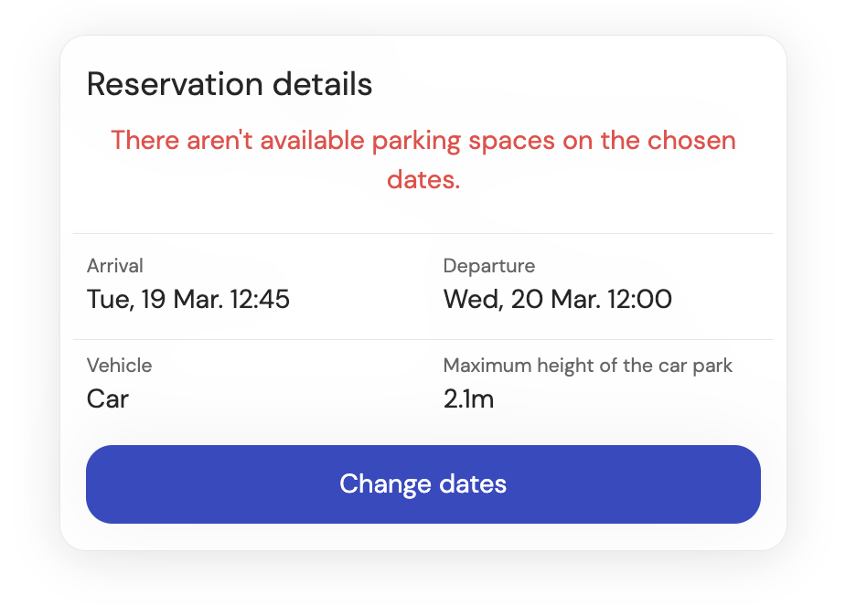Viewport: 867px width, 616px height.
Task: Click the Reservation details heading
Action: (230, 83)
